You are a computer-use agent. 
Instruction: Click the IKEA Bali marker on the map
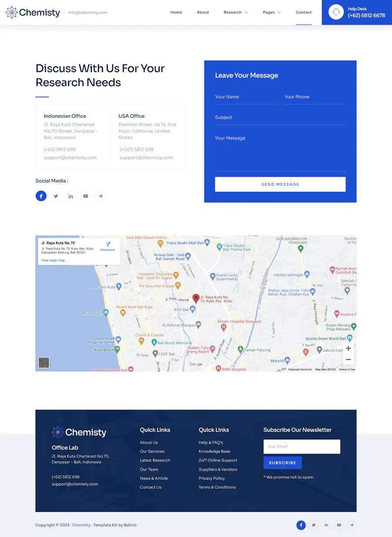pyautogui.click(x=193, y=309)
